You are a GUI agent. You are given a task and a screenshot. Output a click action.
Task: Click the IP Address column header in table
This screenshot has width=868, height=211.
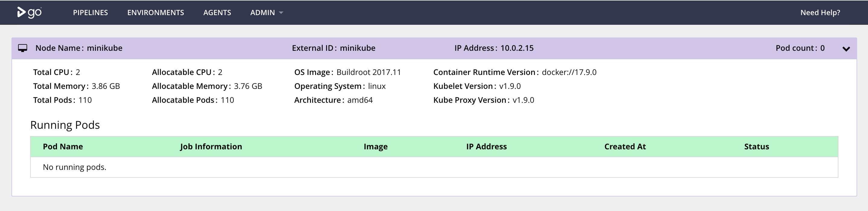(x=486, y=147)
